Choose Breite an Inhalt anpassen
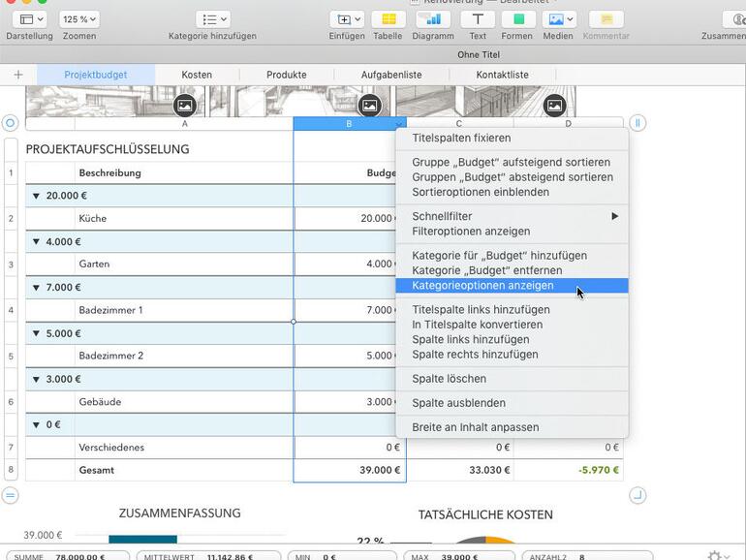Image resolution: width=746 pixels, height=560 pixels. click(x=512, y=427)
